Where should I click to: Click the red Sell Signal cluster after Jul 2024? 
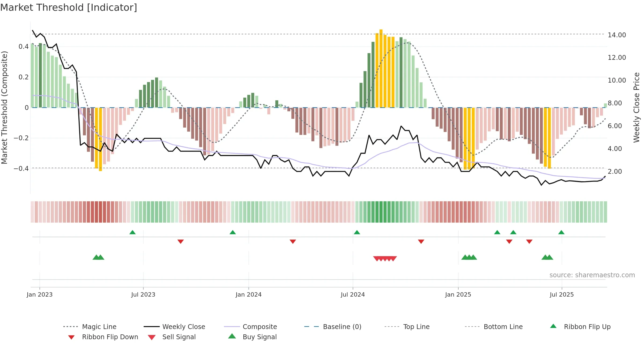click(x=385, y=259)
